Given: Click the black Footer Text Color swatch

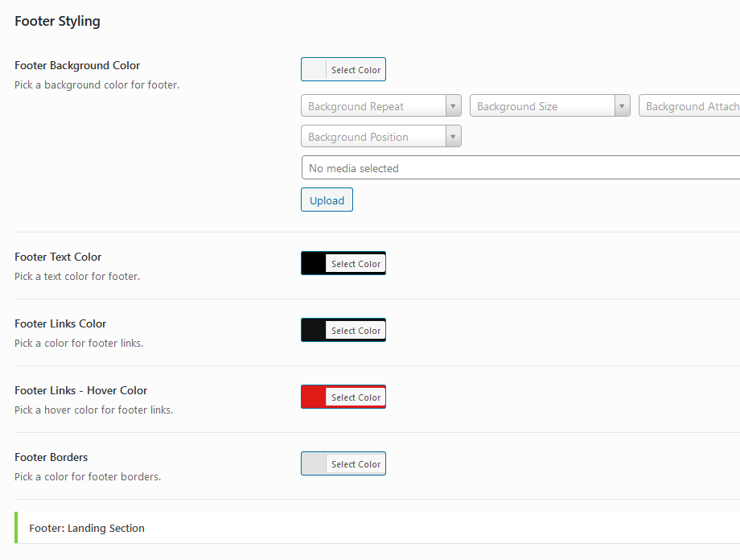Looking at the screenshot, I should click(314, 264).
